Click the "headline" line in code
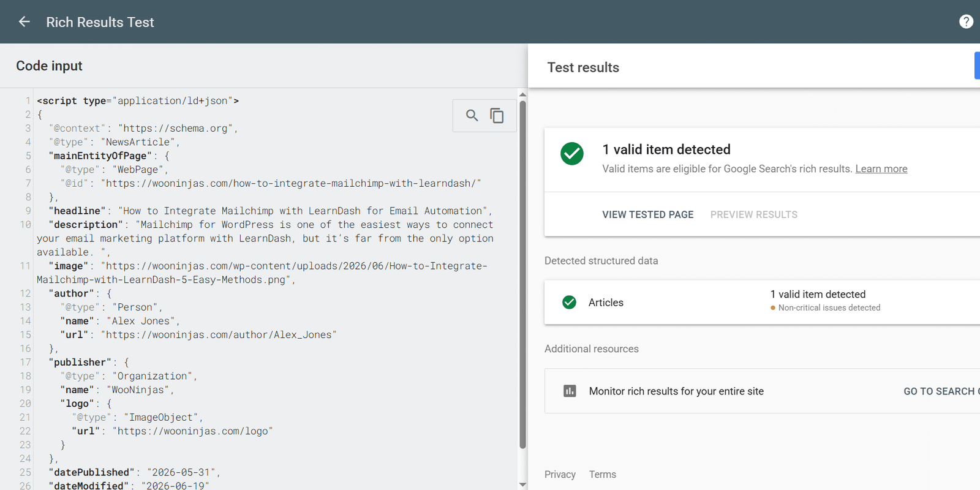This screenshot has width=980, height=490. (x=270, y=211)
